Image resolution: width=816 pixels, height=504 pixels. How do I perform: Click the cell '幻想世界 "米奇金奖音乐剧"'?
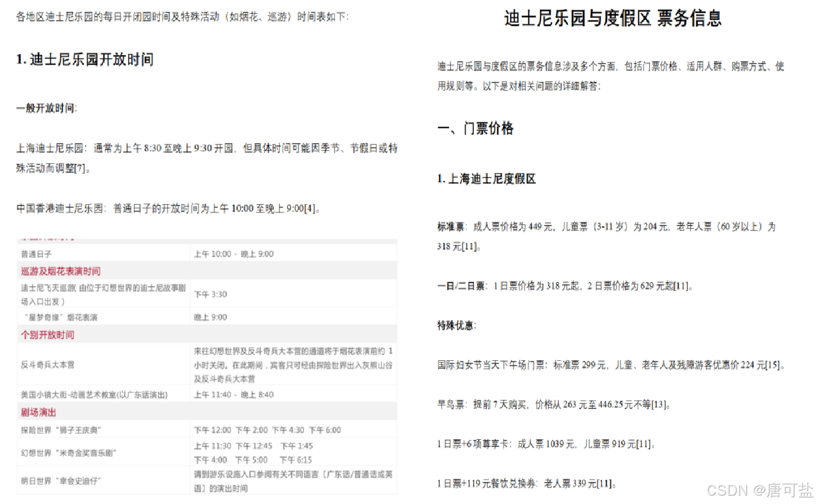click(x=68, y=453)
